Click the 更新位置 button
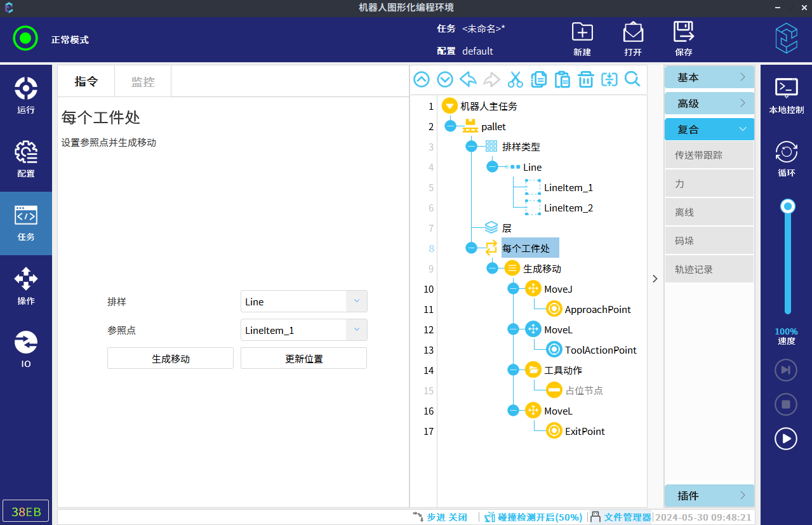Image resolution: width=812 pixels, height=525 pixels. pyautogui.click(x=303, y=359)
